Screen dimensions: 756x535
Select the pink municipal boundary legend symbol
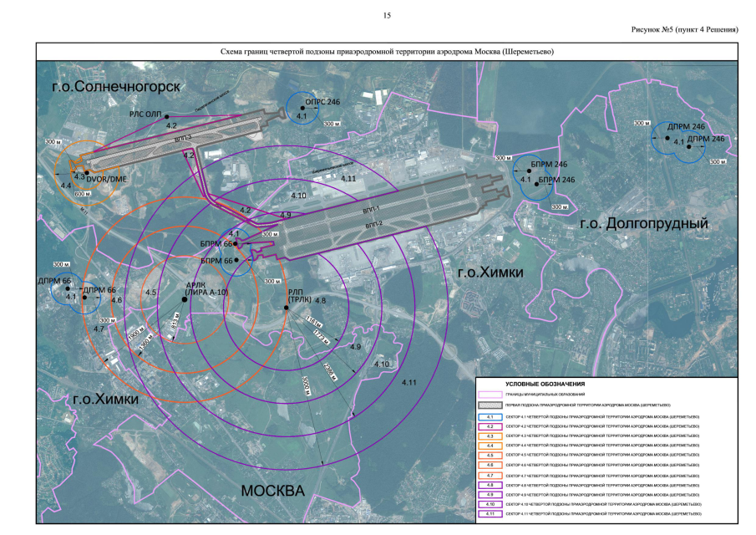click(490, 394)
